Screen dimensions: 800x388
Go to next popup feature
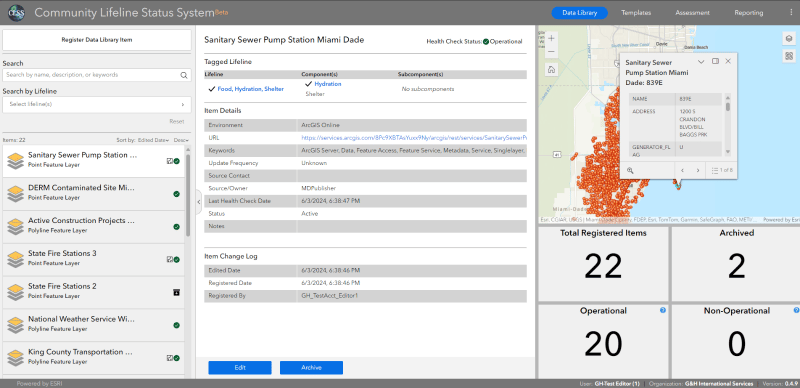point(697,171)
